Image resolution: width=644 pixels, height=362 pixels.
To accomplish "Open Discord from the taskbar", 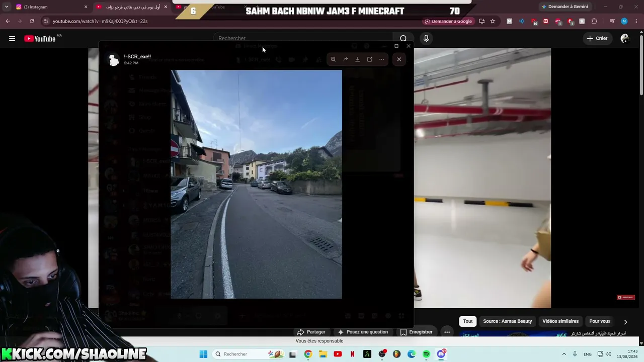I will [441, 354].
